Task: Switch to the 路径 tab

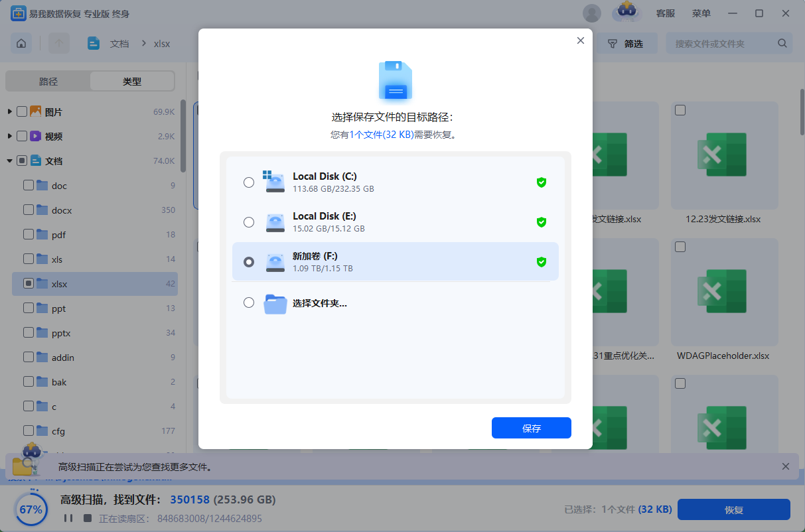Action: pos(48,82)
